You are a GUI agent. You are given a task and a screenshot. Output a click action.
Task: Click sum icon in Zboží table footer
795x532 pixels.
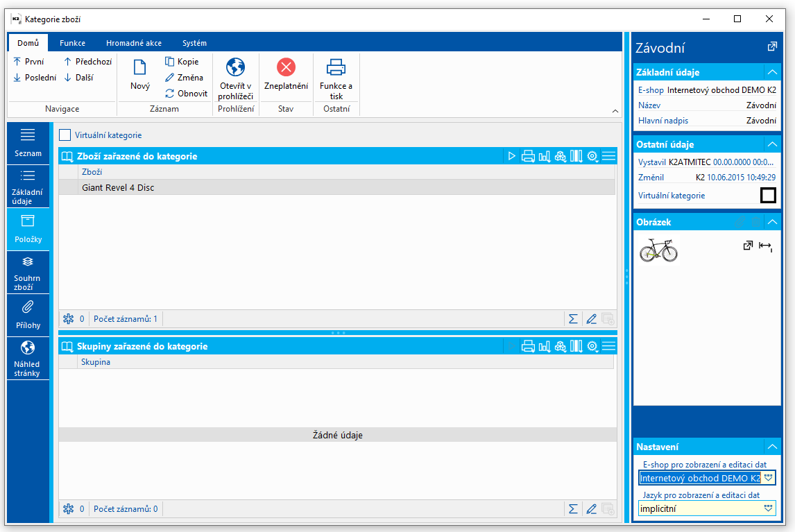(x=573, y=319)
